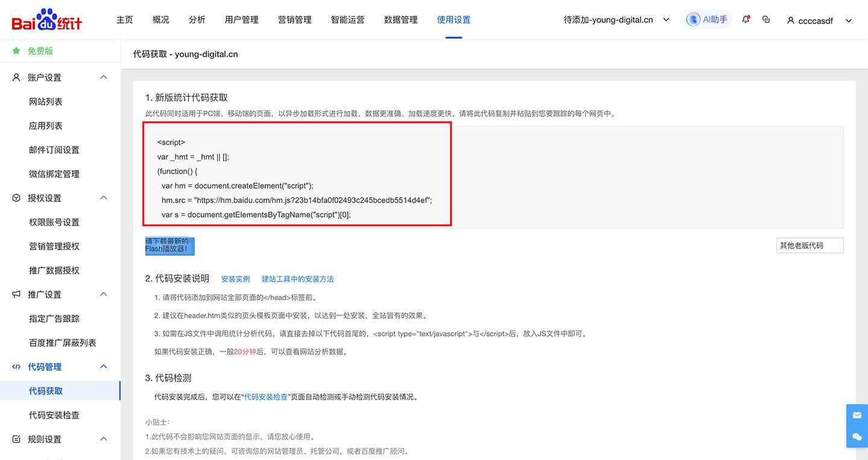Open the 营销管理 tab
868x460 pixels.
(x=295, y=20)
